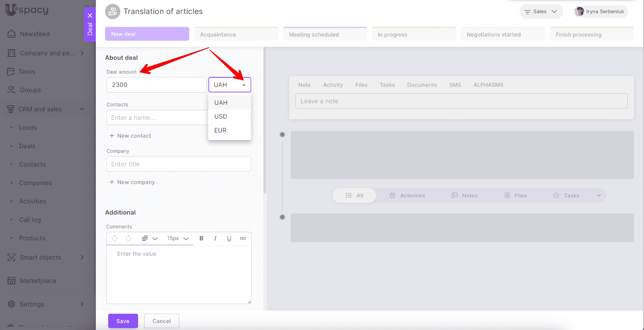Apply underline formatting in comments editor

point(229,239)
